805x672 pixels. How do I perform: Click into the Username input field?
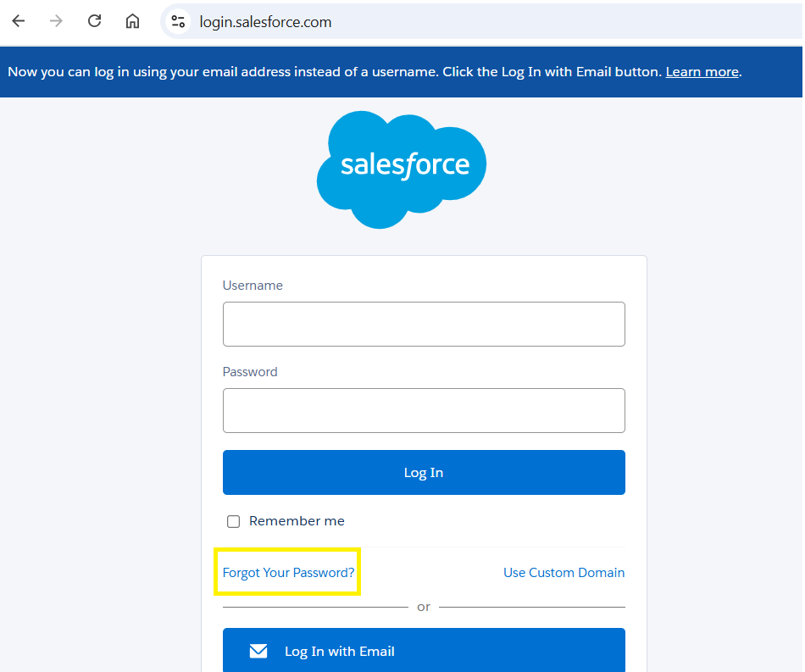(x=424, y=324)
